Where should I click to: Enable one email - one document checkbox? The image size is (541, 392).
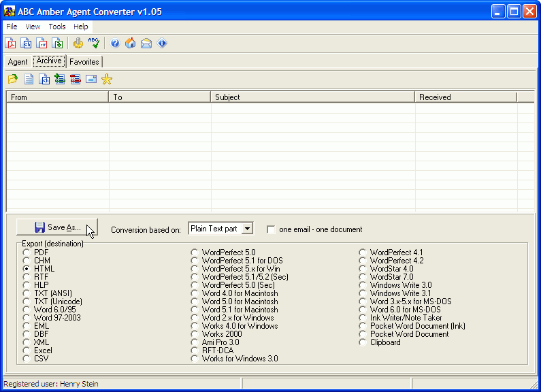272,229
